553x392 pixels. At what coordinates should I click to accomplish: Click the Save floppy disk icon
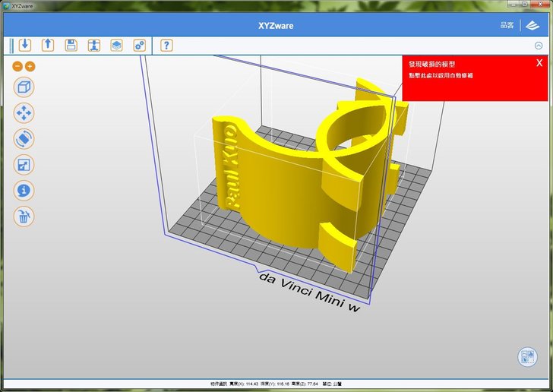[71, 45]
